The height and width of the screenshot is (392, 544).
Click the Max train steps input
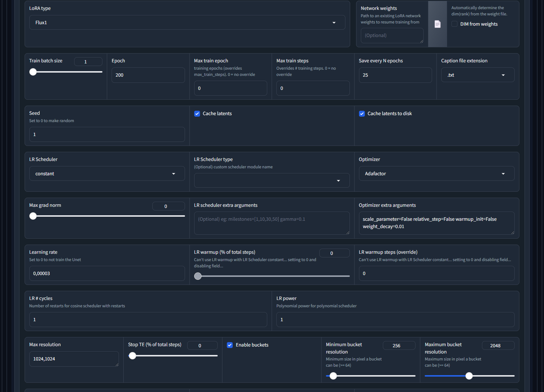[x=313, y=88]
